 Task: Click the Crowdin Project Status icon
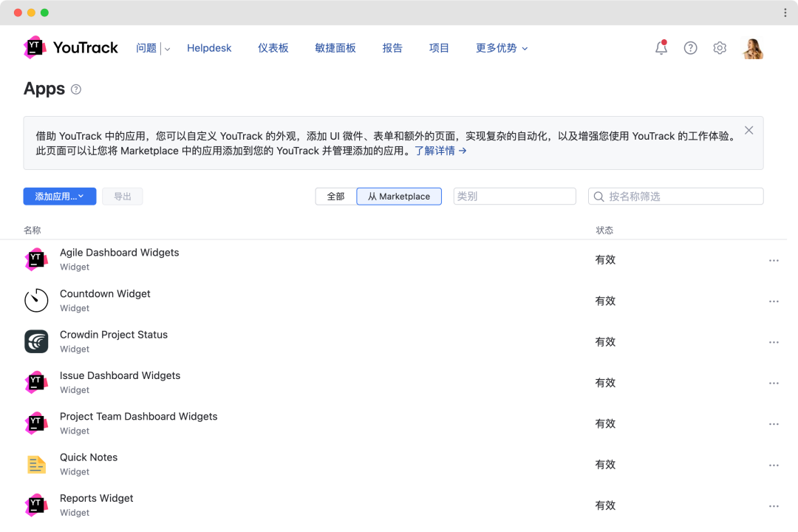point(36,341)
